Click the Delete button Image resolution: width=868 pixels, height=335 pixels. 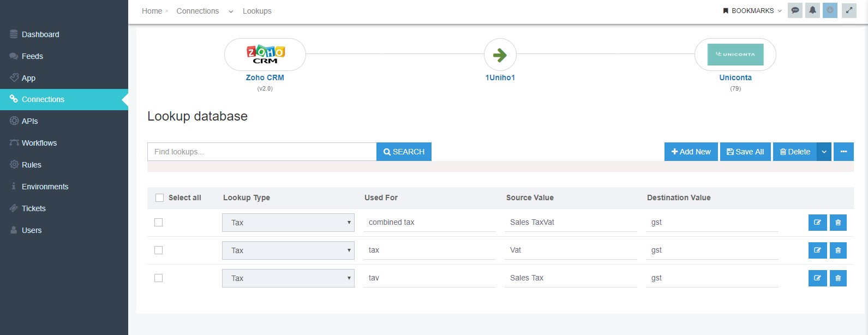pyautogui.click(x=795, y=152)
